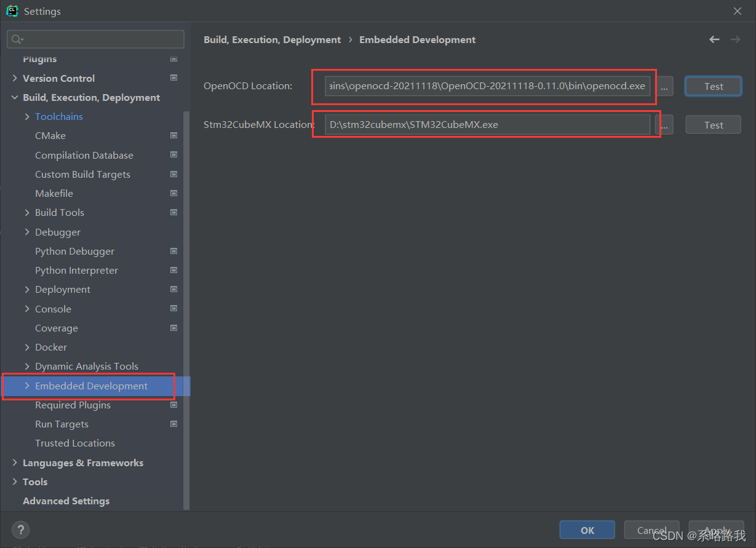This screenshot has height=548, width=756.
Task: Click Build, Execution, Deployment breadcrumb
Action: [272, 39]
